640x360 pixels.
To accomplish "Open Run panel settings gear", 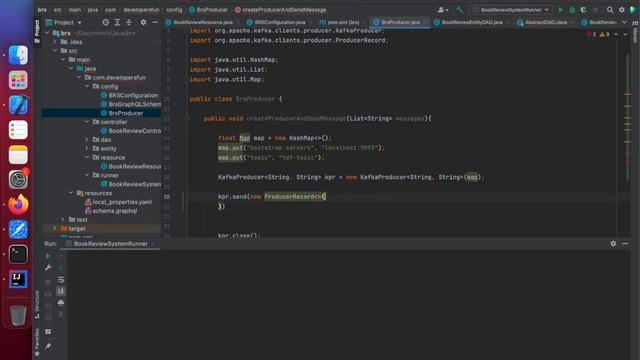I will pos(613,243).
